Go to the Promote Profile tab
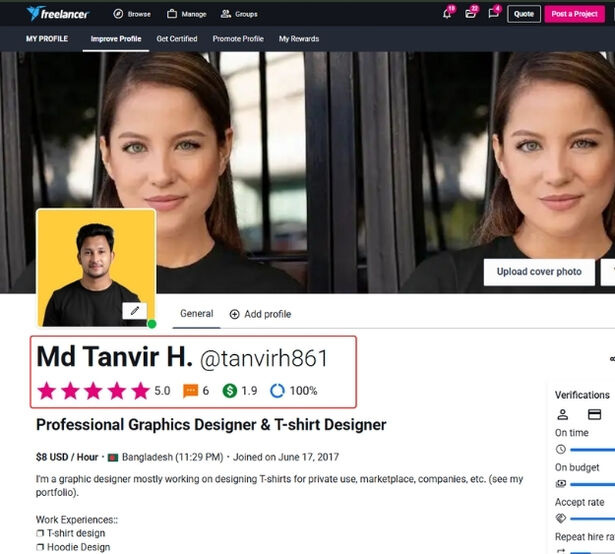 238,39
